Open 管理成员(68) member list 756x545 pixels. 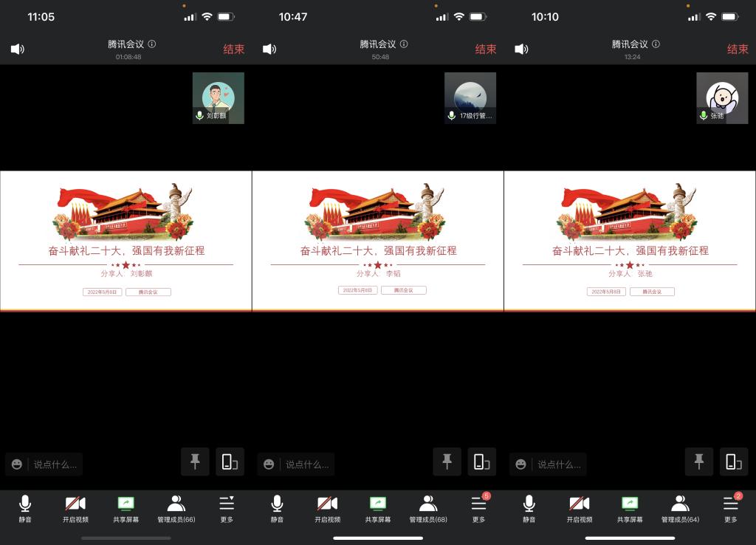(x=428, y=509)
